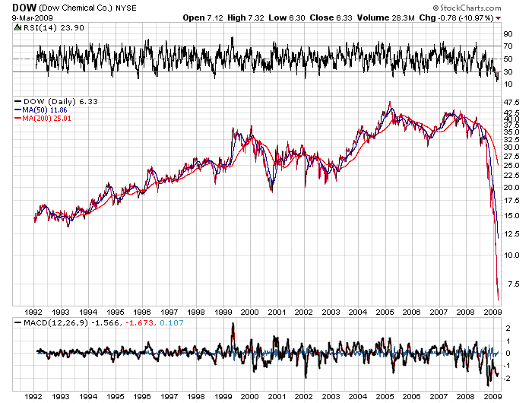Click the 10.0 price axis label
Screen dimensions: 532x403
[x=511, y=255]
